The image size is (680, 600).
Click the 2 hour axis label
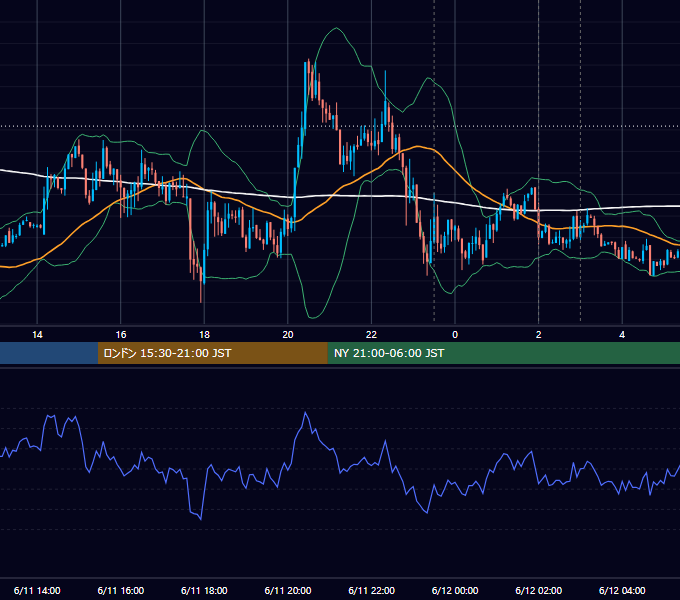pos(539,335)
